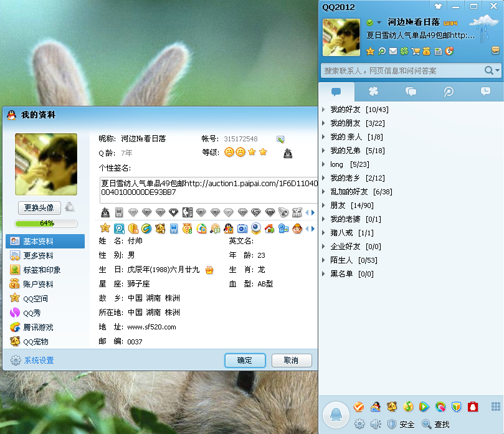The image size is (504, 434).
Task: Click the 确定 button
Action: (245, 361)
